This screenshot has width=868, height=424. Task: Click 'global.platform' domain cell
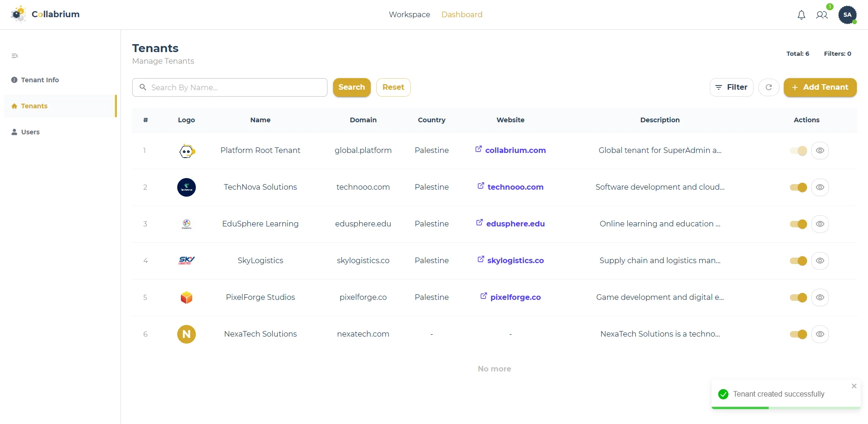pos(363,150)
